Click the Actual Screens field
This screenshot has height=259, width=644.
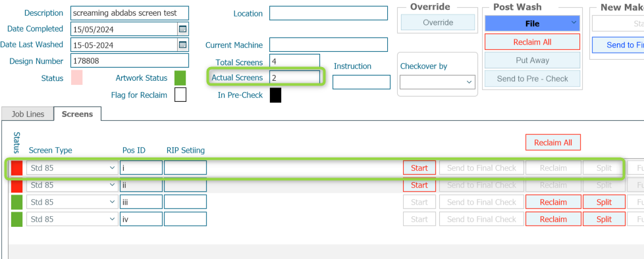pos(294,78)
